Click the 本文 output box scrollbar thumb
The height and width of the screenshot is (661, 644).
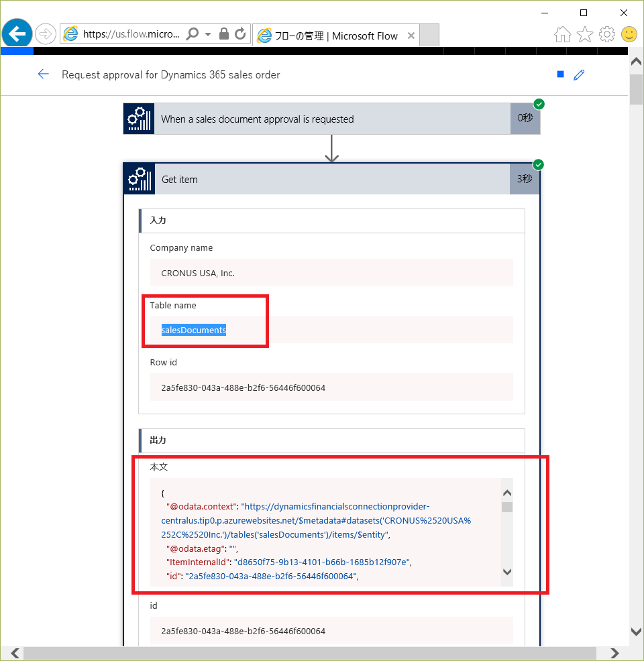tap(507, 507)
